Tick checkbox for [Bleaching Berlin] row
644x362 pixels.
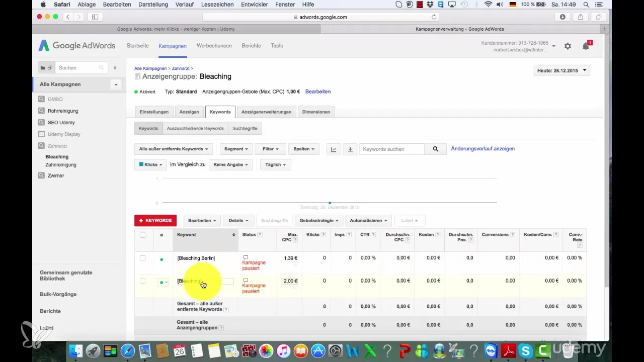point(143,258)
